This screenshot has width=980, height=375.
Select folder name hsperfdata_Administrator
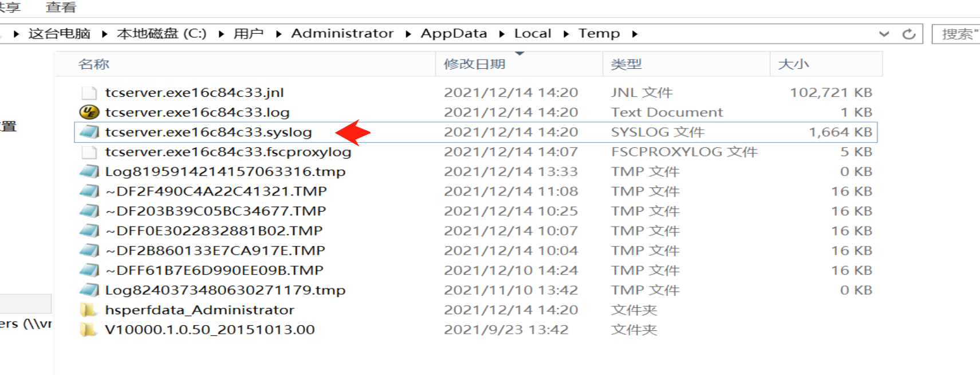tap(199, 310)
